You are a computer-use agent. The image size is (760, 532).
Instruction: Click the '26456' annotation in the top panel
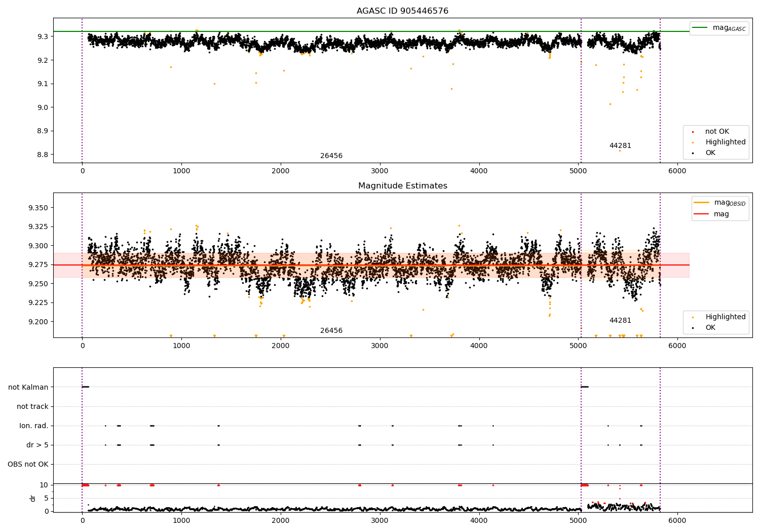click(x=331, y=156)
